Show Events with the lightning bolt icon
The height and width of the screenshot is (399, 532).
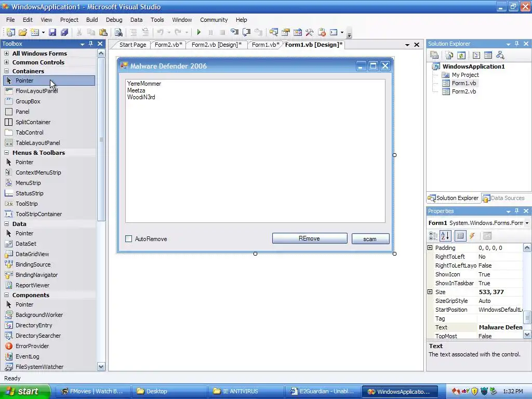coord(472,236)
